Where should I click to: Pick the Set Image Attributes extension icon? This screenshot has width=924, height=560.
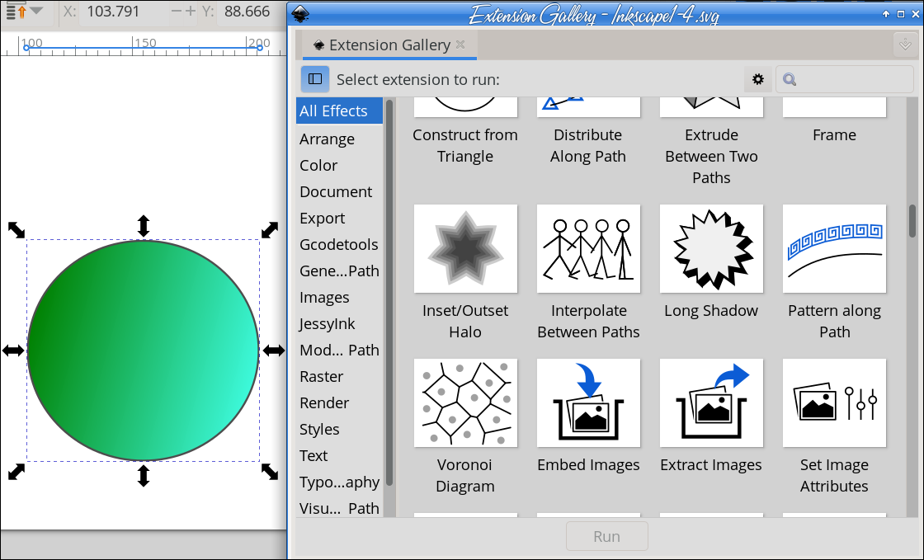click(834, 402)
